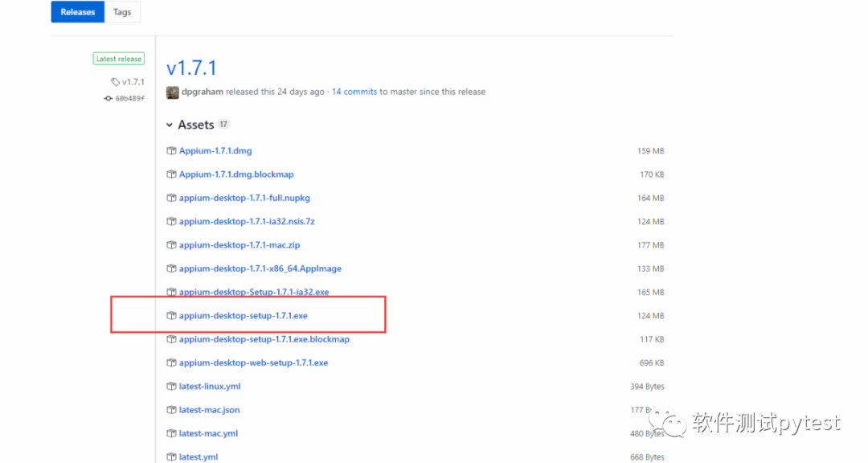The image size is (868, 463).
Task: Click package icon beside appium-desktop-setup-1.7.1.exe
Action: coord(172,316)
